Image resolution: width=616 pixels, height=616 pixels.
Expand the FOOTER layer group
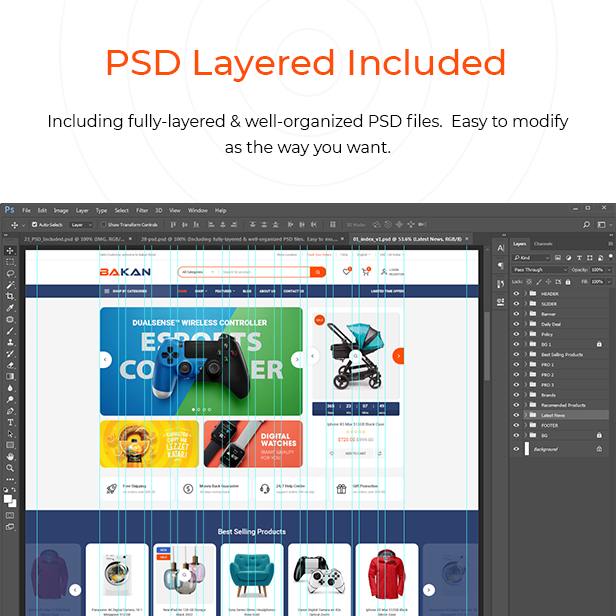[x=526, y=425]
